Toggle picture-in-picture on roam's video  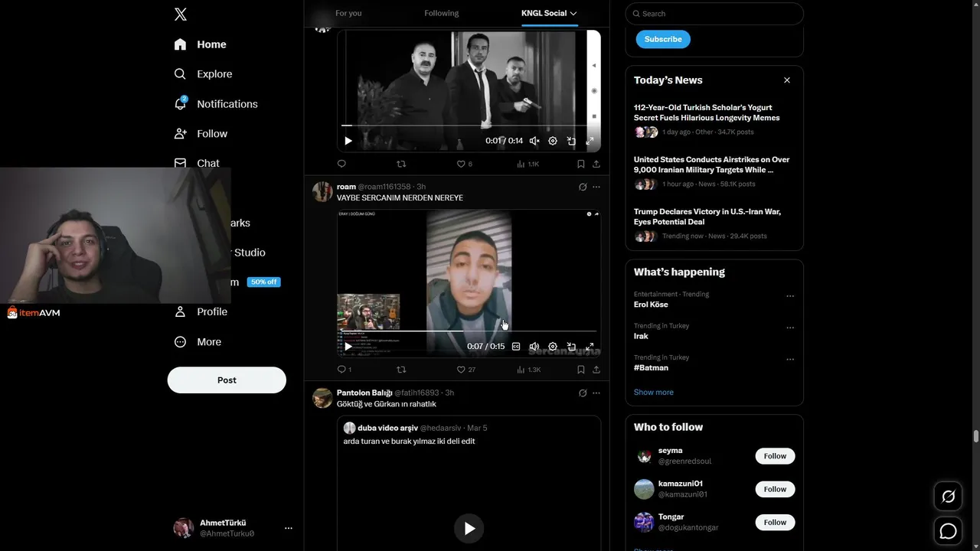click(x=571, y=347)
